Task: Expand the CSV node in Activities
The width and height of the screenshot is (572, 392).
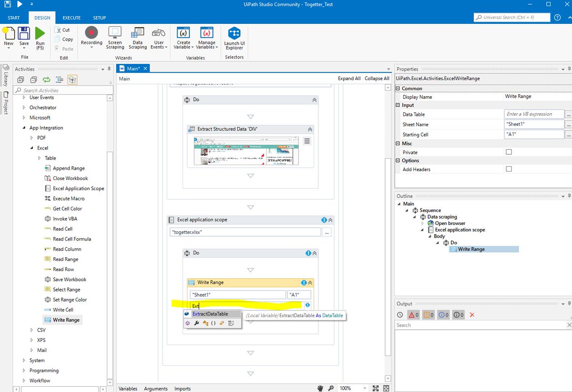Action: [32, 330]
